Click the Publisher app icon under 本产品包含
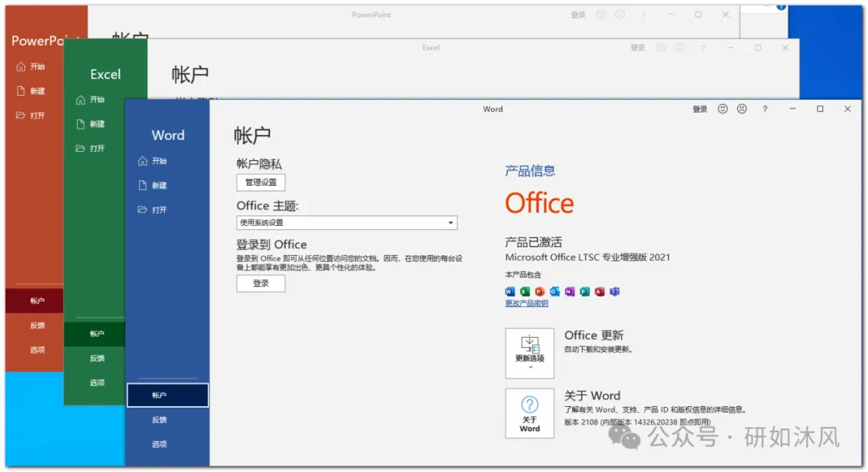Image resolution: width=868 pixels, height=472 pixels. [x=584, y=291]
